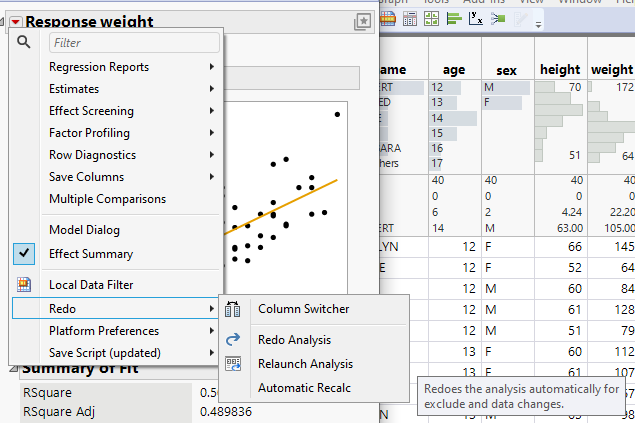Select Multiple Comparisons from menu
The height and width of the screenshot is (423, 635).
click(107, 199)
